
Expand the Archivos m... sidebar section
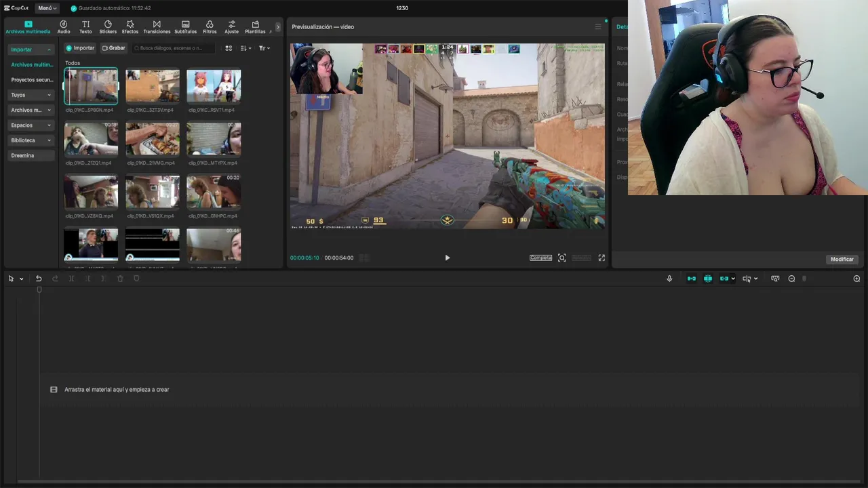coord(31,110)
